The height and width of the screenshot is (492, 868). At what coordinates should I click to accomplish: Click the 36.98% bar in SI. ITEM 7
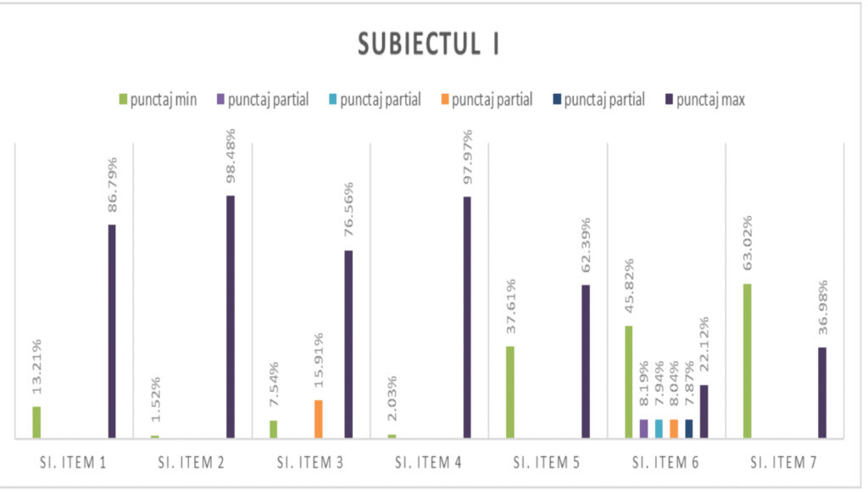tap(822, 393)
